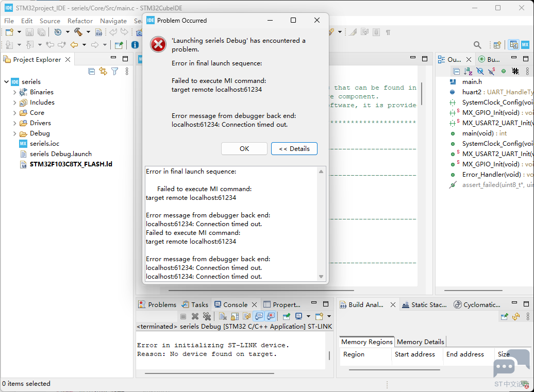Screen dimensions: 534x392
Task: Toggle Hide Static Members in Outline
Action: [491, 71]
